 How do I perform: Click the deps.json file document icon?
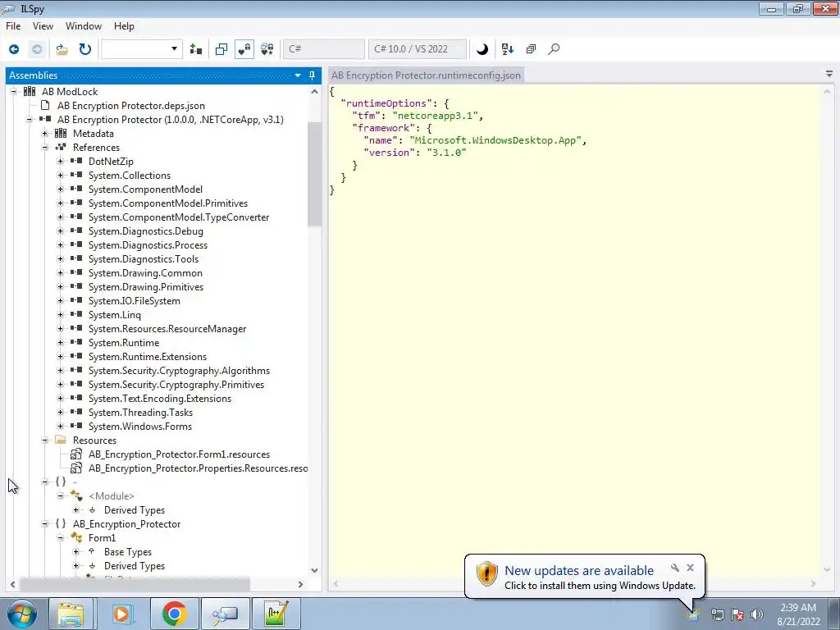[x=45, y=106]
